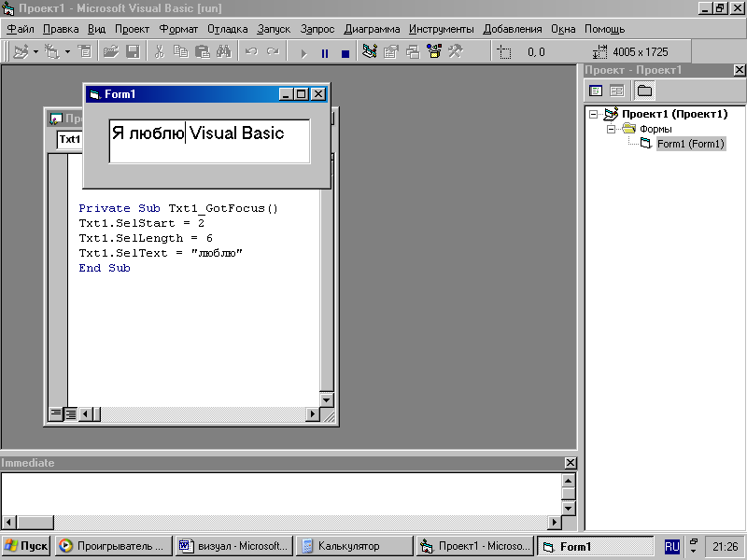Open the Файл menu
This screenshot has width=747, height=560.
tap(21, 29)
